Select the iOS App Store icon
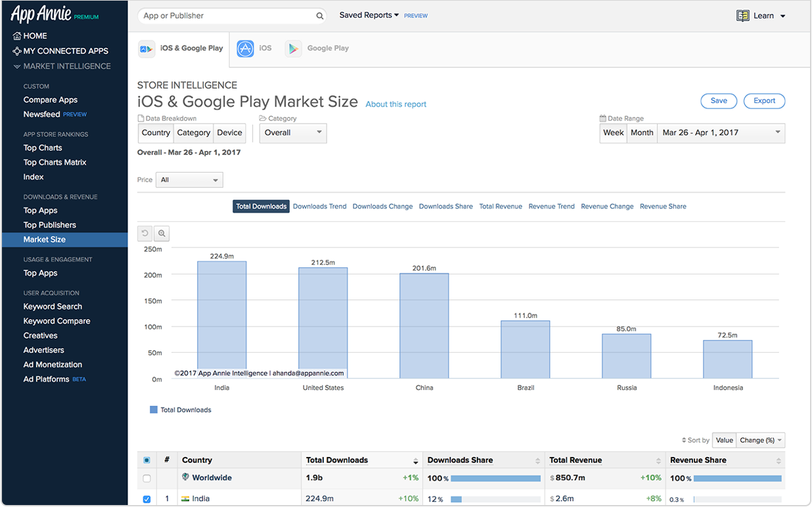Viewport: 812px width, 507px height. (x=245, y=49)
